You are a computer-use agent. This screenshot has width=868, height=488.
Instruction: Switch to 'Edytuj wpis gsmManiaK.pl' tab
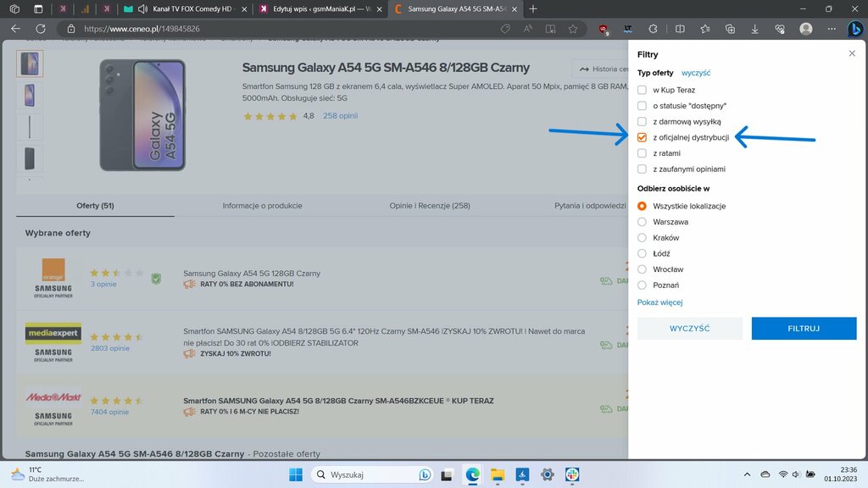pyautogui.click(x=321, y=8)
